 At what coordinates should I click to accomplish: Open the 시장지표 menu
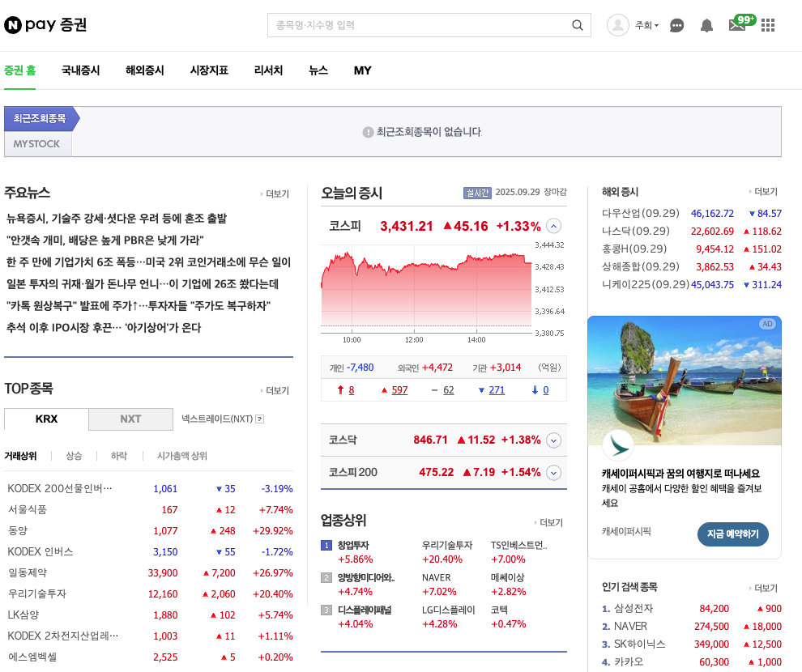[209, 70]
